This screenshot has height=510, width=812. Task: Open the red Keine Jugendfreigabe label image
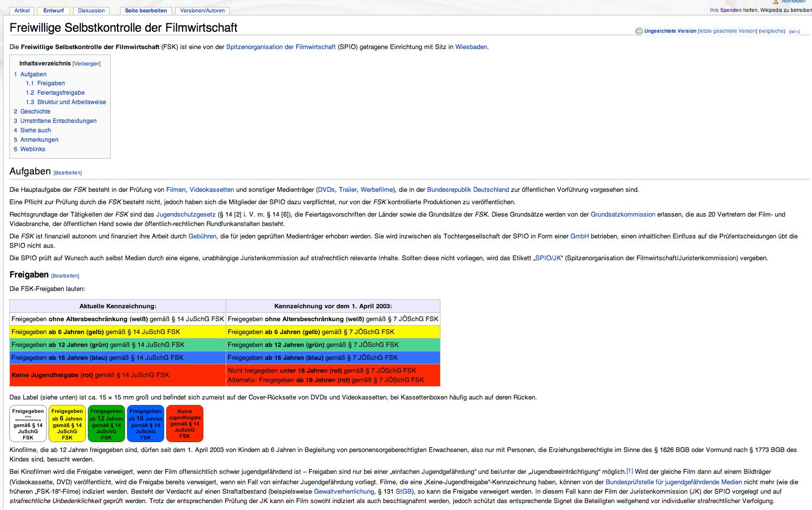click(185, 423)
